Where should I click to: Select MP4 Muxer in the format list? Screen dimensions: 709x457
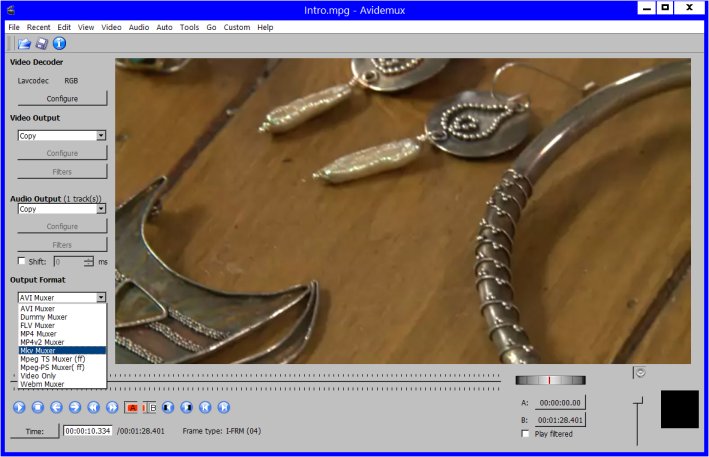click(62, 334)
